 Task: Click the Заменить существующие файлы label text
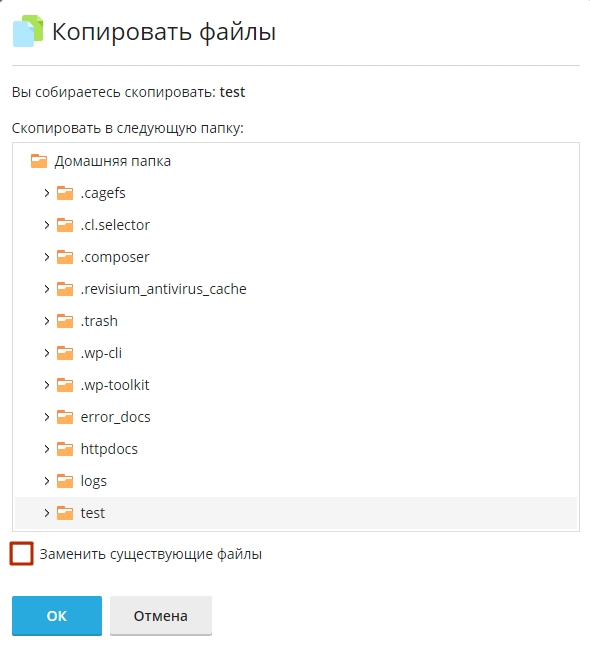click(151, 554)
